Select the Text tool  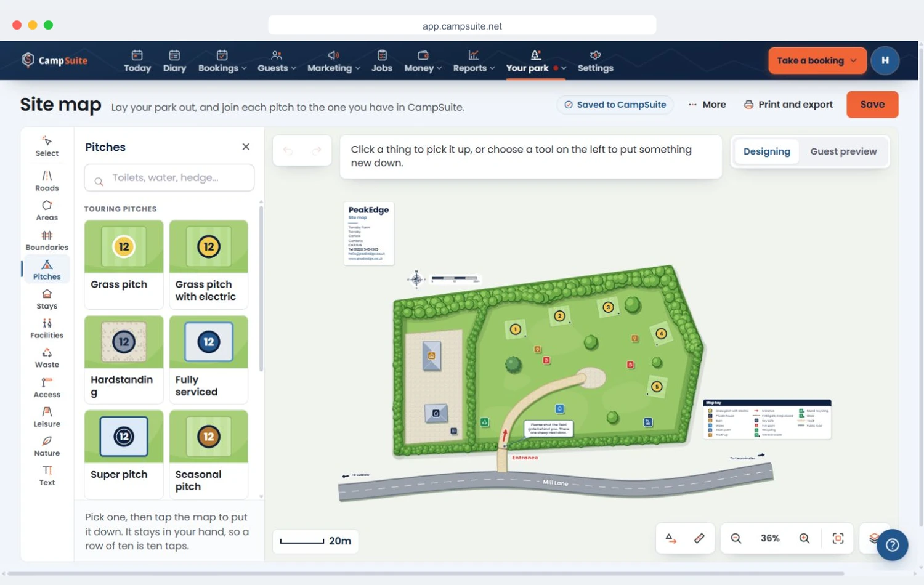[47, 476]
